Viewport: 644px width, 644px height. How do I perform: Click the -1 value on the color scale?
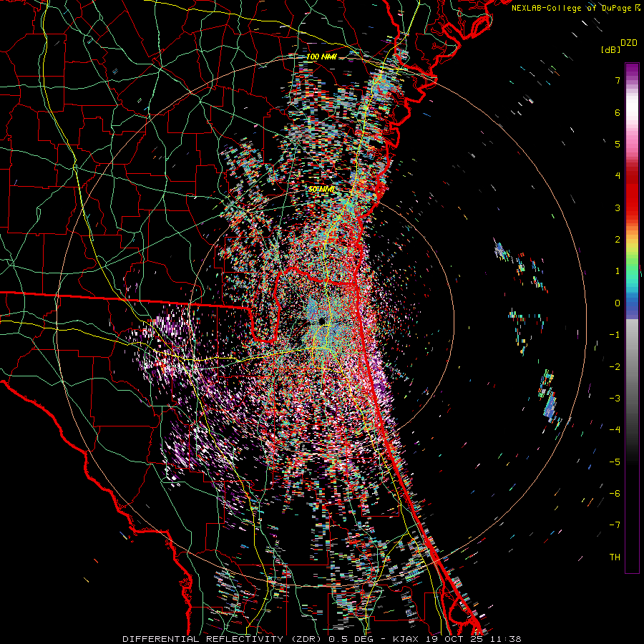[615, 335]
